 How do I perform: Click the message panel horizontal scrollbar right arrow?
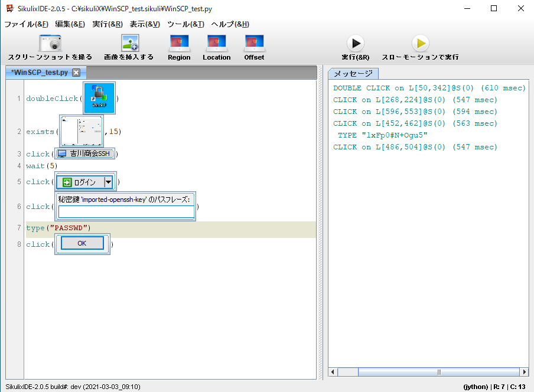[x=523, y=372]
